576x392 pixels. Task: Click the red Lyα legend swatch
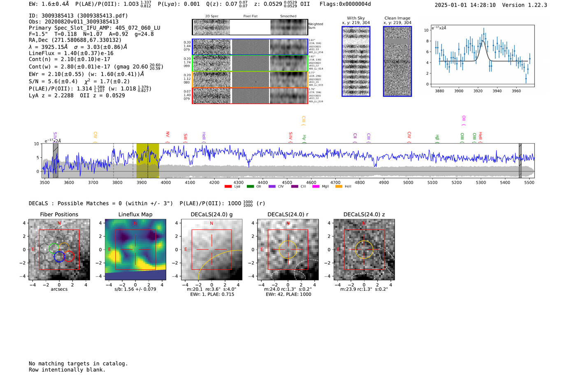click(228, 186)
